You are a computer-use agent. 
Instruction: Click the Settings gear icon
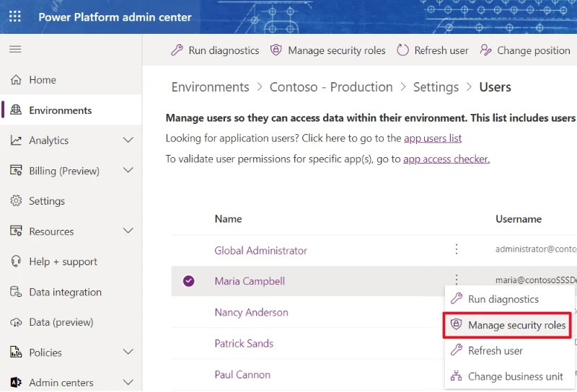(16, 200)
